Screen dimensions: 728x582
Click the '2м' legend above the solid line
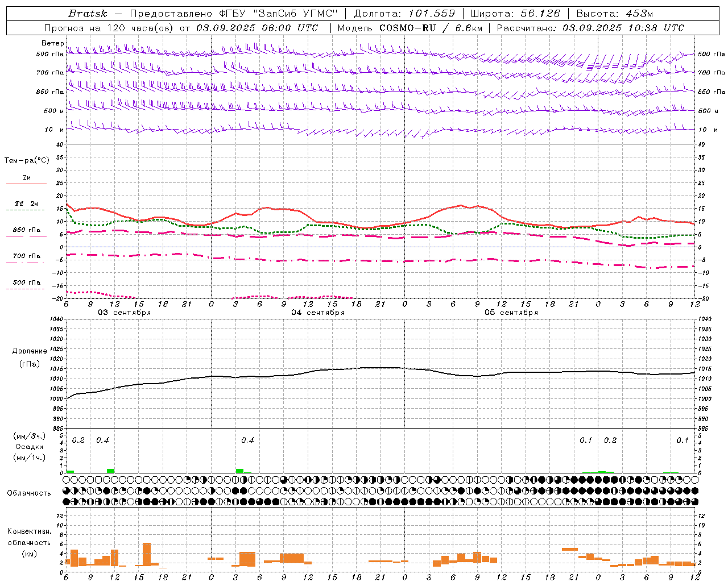(27, 177)
